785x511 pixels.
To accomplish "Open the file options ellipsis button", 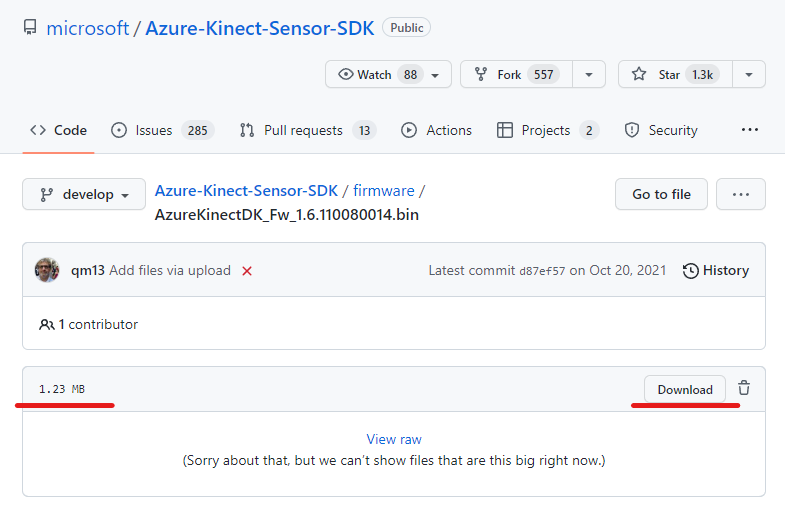I will pyautogui.click(x=741, y=194).
